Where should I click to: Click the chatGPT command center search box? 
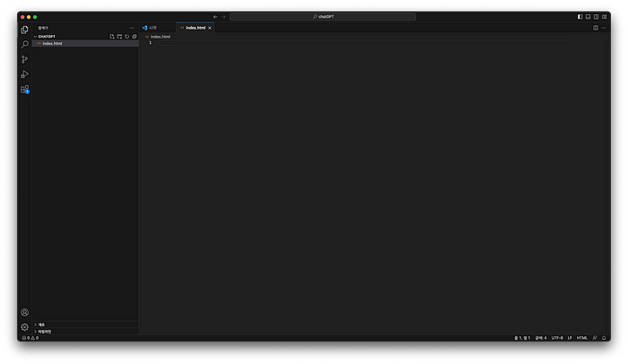point(323,16)
